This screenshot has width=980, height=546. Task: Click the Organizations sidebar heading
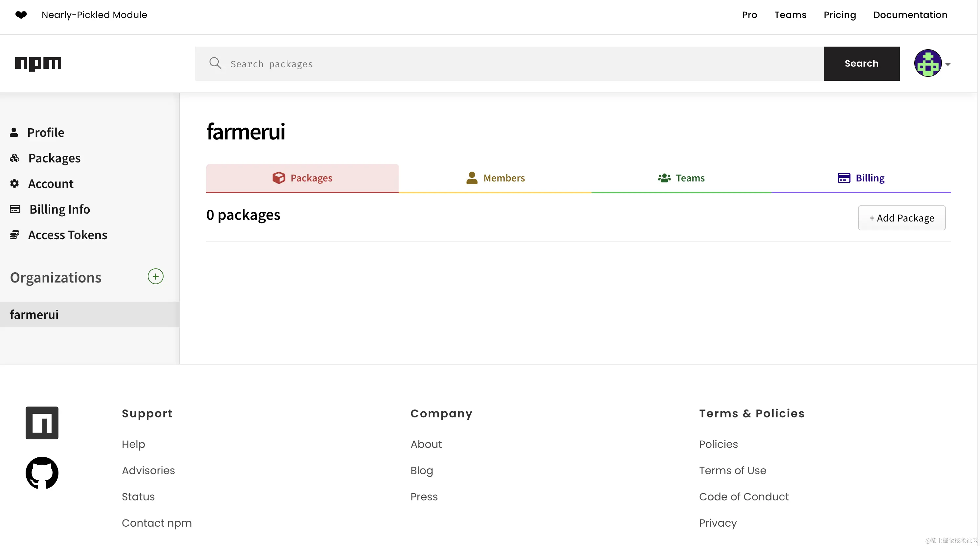click(56, 277)
